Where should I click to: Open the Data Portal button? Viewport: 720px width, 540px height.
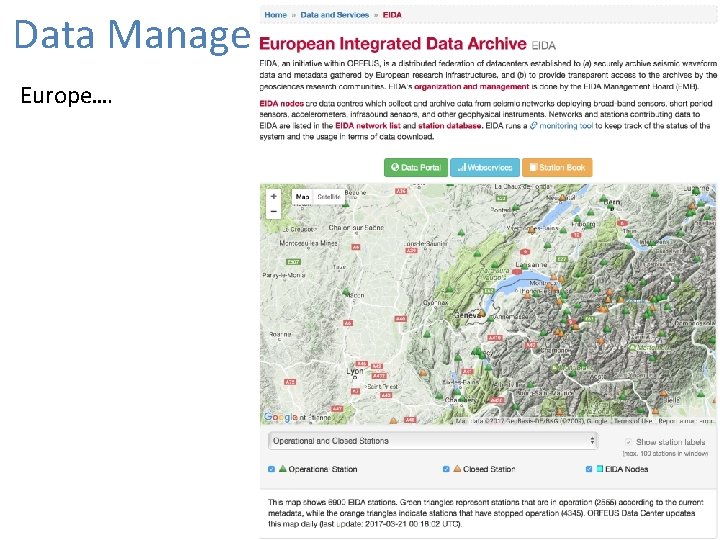coord(416,168)
